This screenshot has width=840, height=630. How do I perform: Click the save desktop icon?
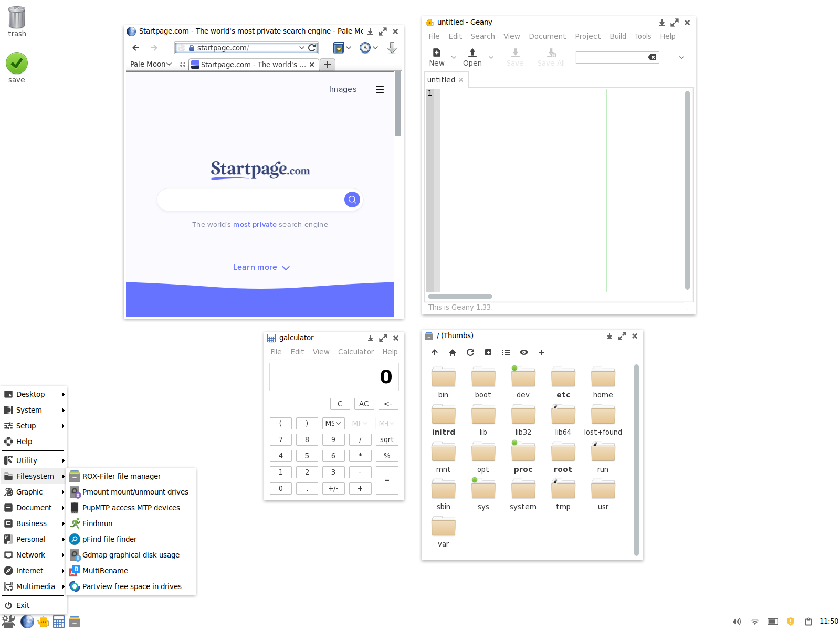(x=17, y=68)
